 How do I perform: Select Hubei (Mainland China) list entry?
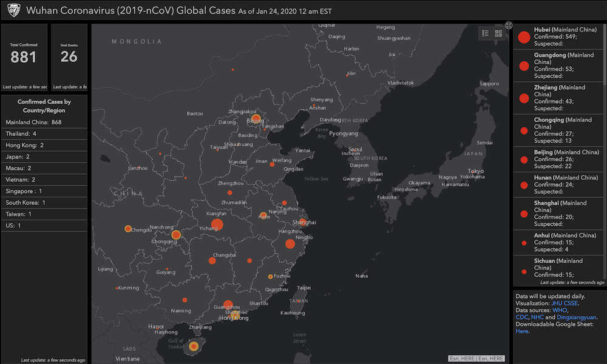point(558,36)
